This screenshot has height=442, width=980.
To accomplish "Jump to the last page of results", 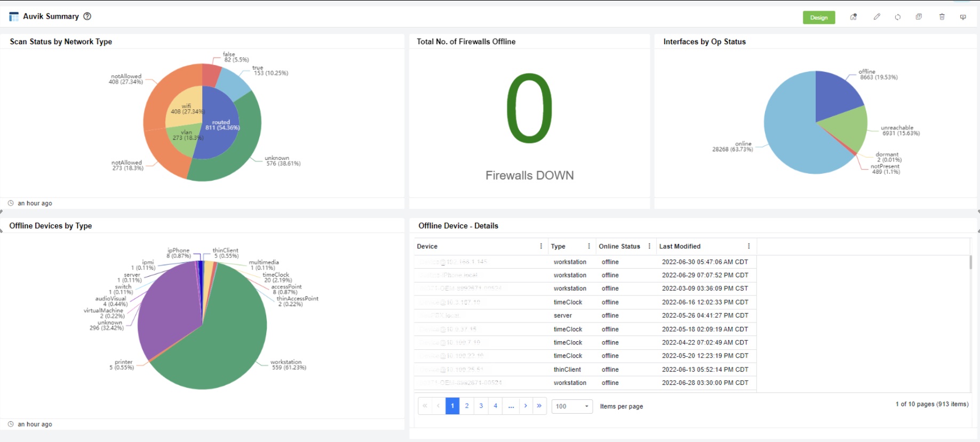I will [x=539, y=406].
